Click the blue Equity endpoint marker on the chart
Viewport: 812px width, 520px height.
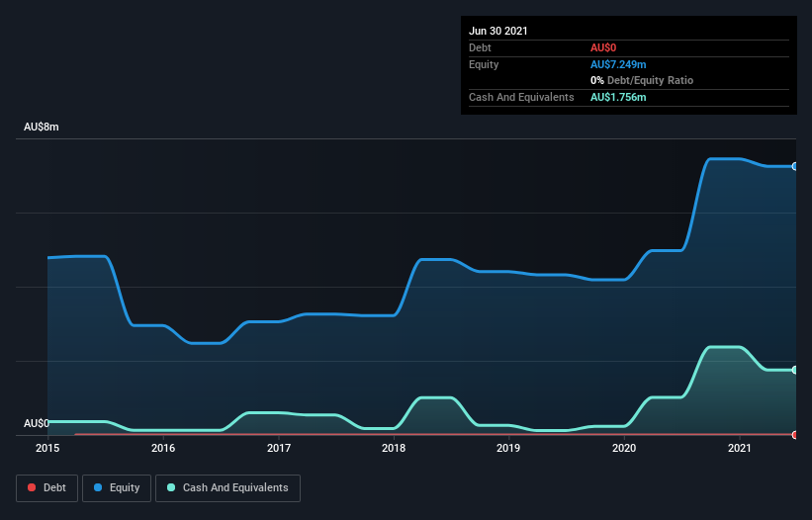pyautogui.click(x=795, y=167)
